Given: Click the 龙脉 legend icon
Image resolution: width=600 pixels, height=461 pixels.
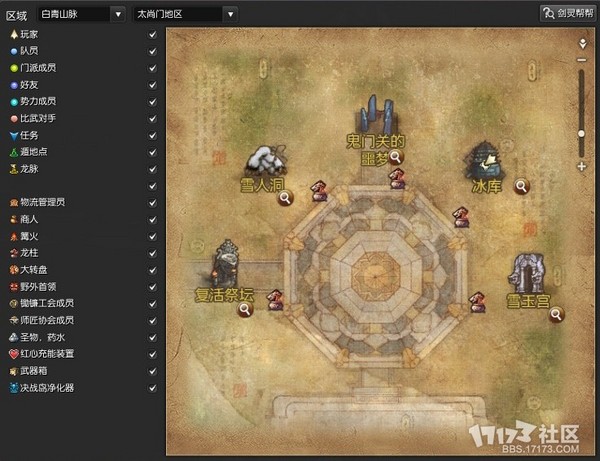Looking at the screenshot, I should (x=14, y=169).
